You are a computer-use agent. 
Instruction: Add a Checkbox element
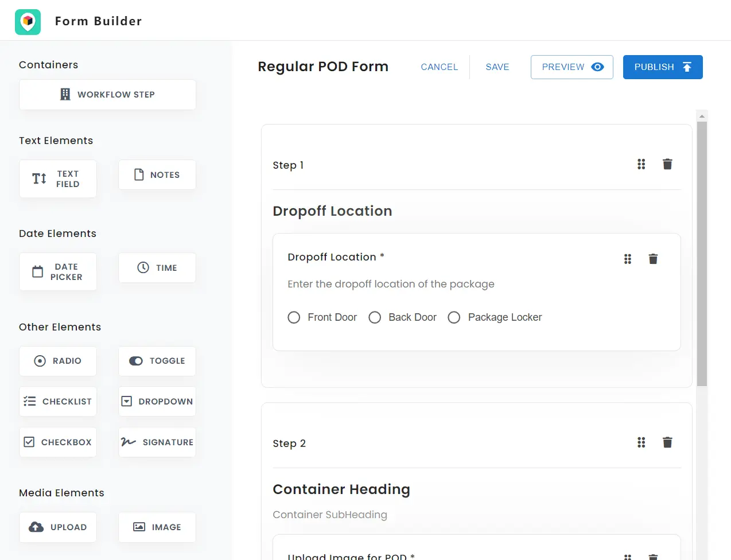click(x=57, y=442)
